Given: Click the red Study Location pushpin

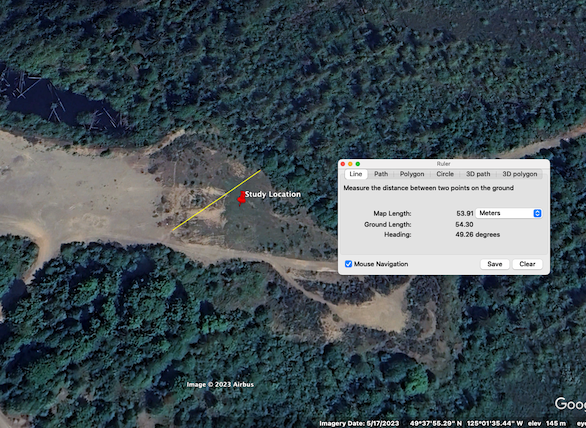Looking at the screenshot, I should coord(241,198).
